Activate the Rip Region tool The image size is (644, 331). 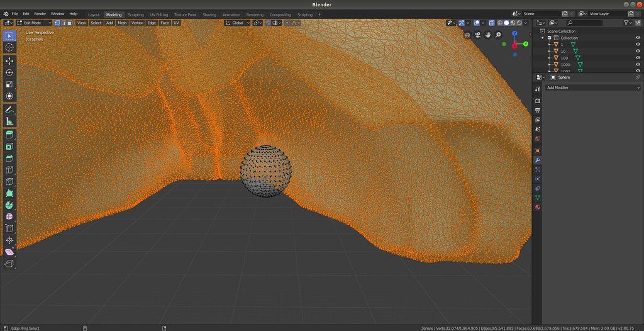click(9, 264)
